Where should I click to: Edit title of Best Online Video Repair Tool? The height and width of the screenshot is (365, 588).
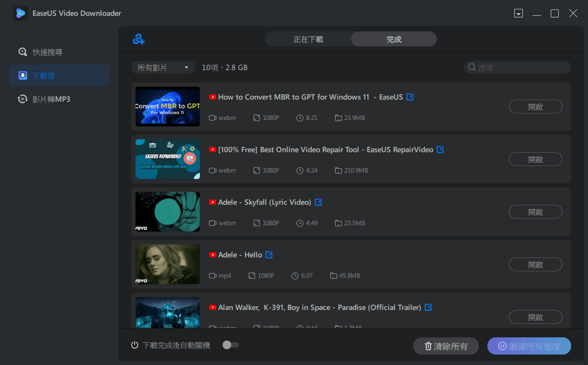tap(440, 150)
